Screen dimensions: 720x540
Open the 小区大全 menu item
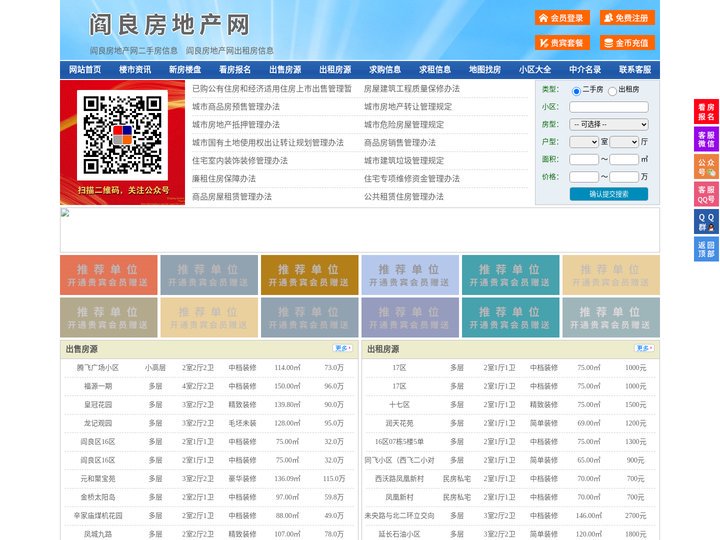coord(535,70)
